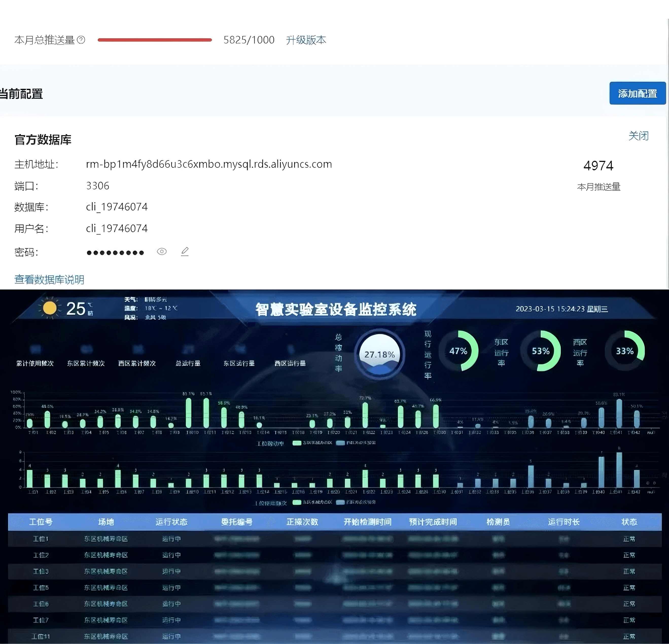Screen dimensions: 669x644
Task: Click the 主机地址 host address value
Action: pyautogui.click(x=209, y=164)
